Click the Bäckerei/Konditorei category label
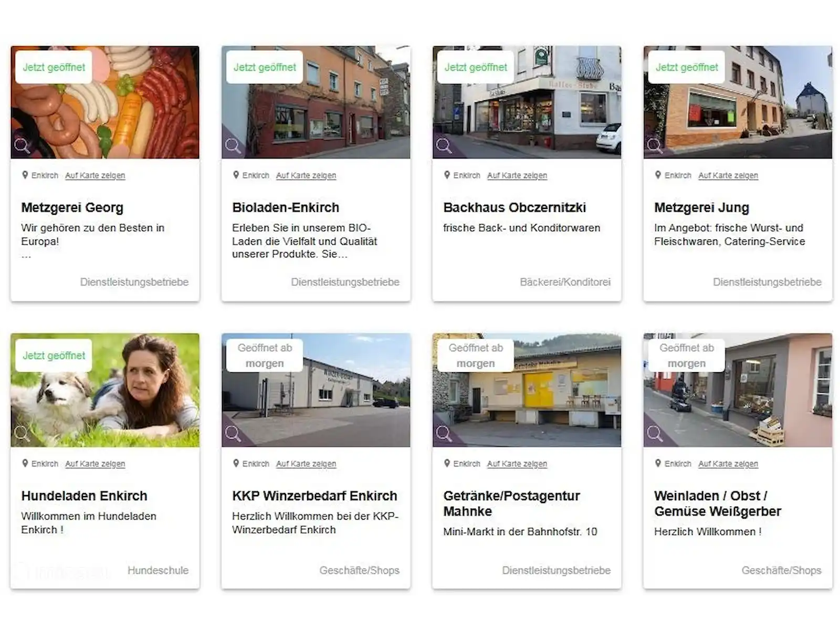The image size is (840, 630). point(565,282)
